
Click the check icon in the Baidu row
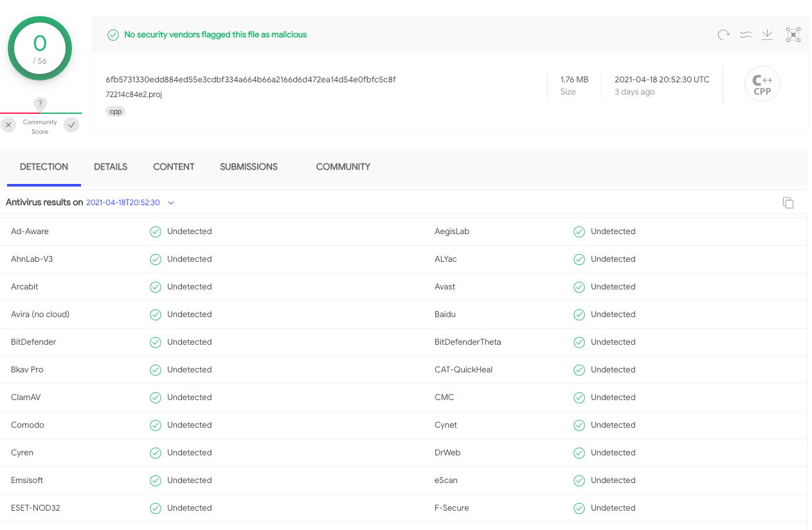pos(579,315)
